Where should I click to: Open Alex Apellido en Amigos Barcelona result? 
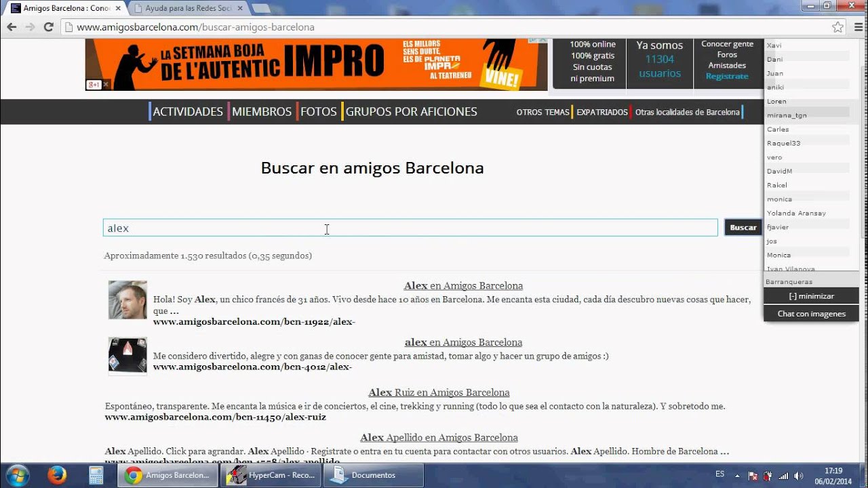[x=439, y=438]
